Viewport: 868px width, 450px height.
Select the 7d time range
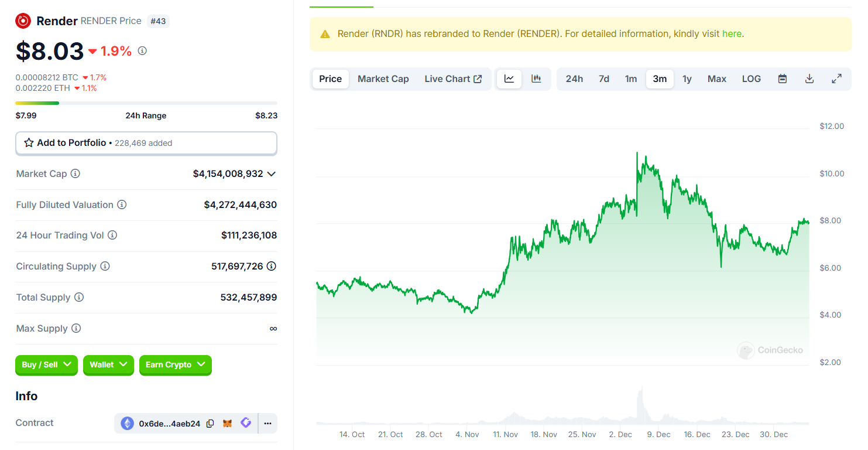click(x=604, y=79)
